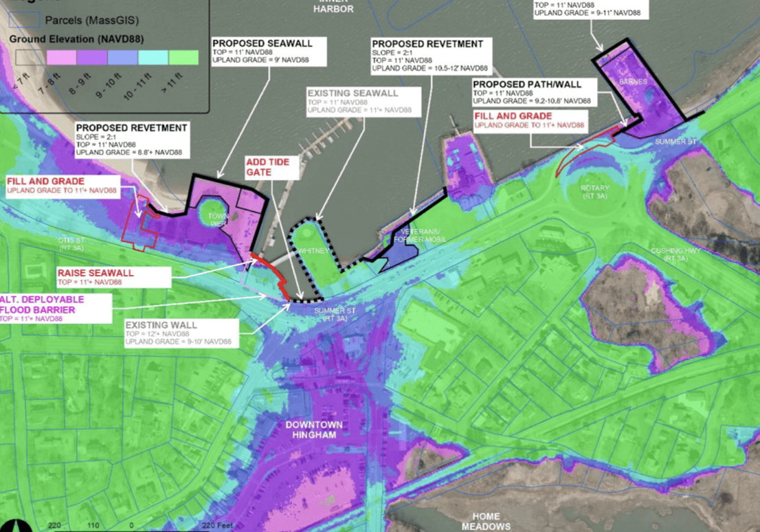
Task: Click the blue 9-10 ft legend swatch
Action: click(123, 58)
